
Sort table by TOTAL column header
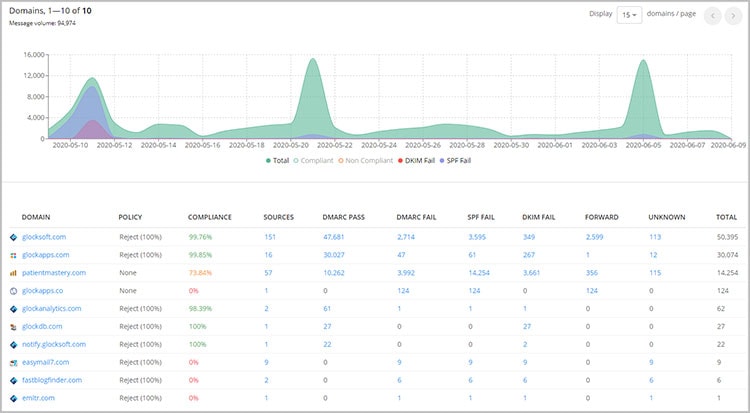pos(726,217)
